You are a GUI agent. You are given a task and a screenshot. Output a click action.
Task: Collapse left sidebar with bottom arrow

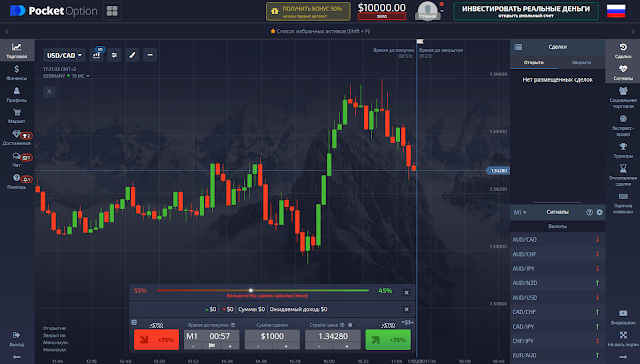click(x=17, y=357)
